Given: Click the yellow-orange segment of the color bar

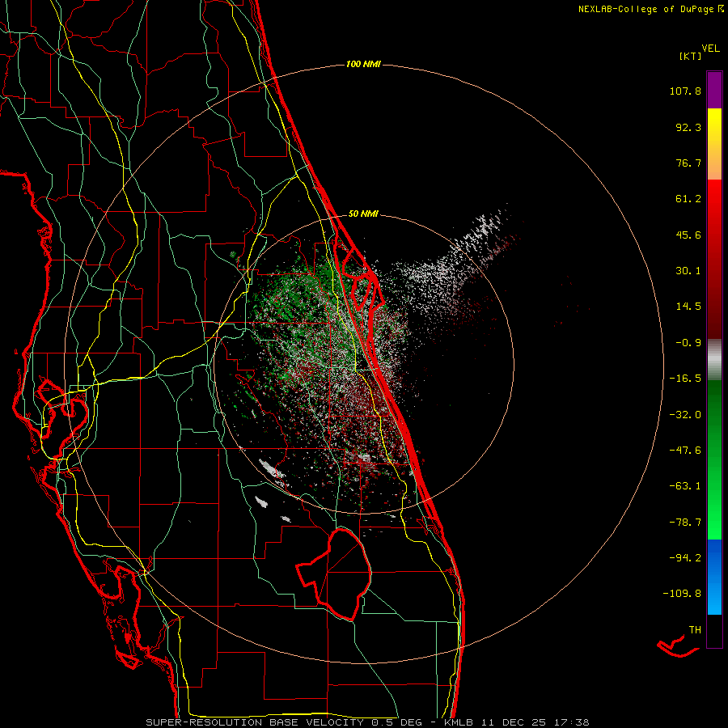Looking at the screenshot, I should coord(714,144).
